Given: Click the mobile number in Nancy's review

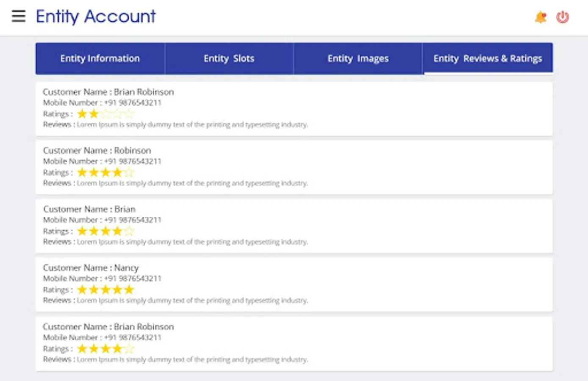Looking at the screenshot, I should click(133, 279).
